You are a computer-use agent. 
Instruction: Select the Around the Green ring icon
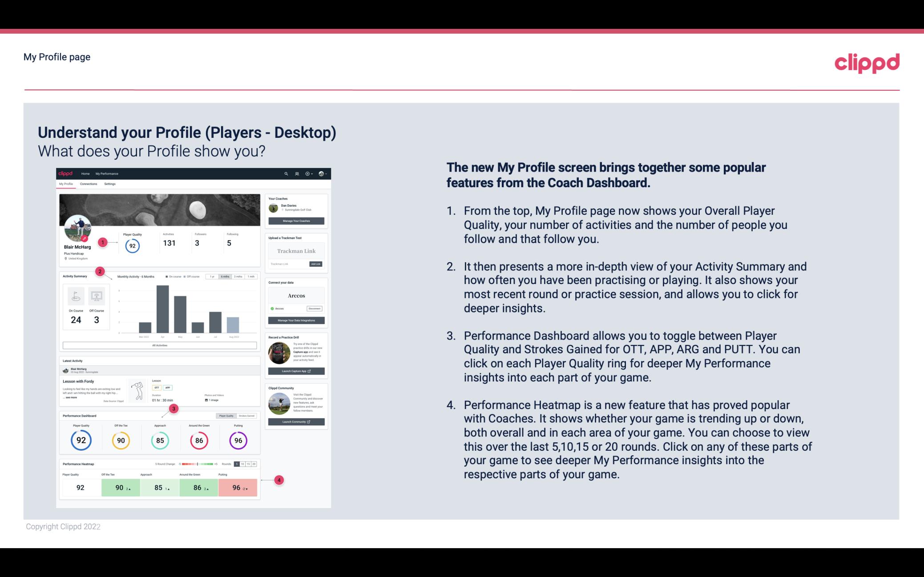tap(199, 439)
